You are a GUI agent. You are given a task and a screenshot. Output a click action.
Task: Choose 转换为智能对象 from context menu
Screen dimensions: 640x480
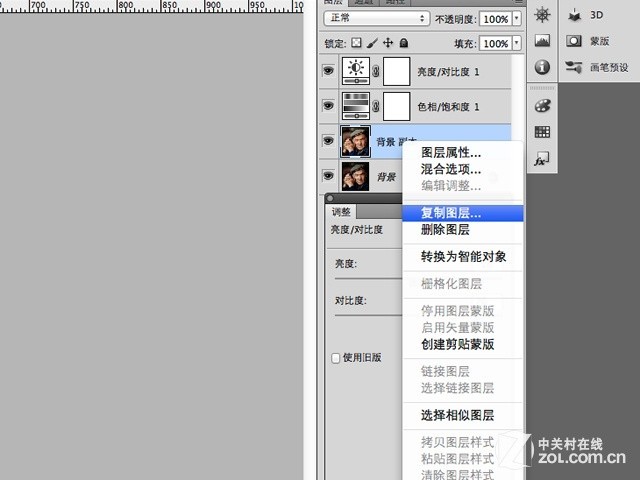click(x=464, y=257)
